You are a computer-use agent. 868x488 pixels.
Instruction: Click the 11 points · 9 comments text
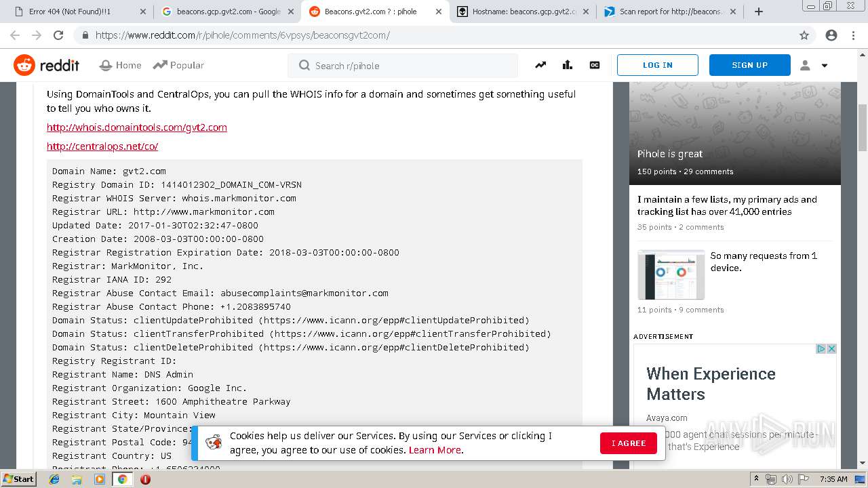[x=680, y=310]
